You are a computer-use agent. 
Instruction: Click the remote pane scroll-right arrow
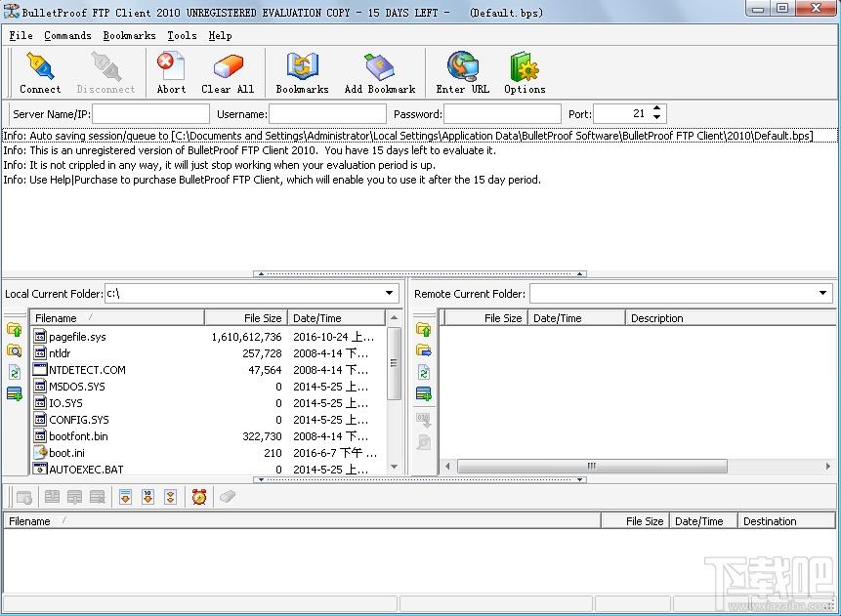pyautogui.click(x=828, y=466)
